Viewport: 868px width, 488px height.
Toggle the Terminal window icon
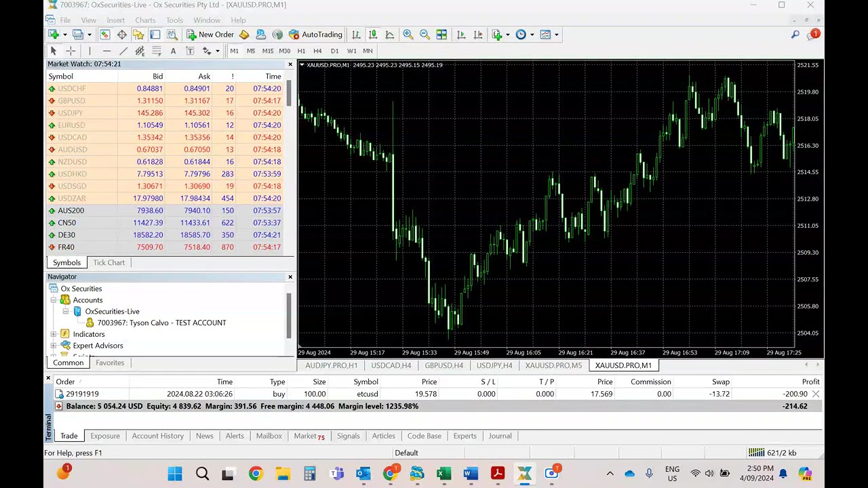tap(155, 35)
